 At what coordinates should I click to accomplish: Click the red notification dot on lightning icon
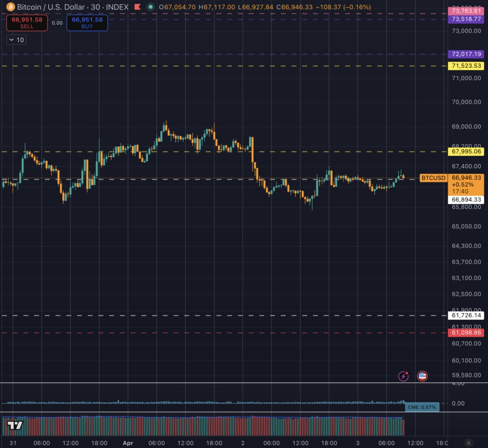407,372
